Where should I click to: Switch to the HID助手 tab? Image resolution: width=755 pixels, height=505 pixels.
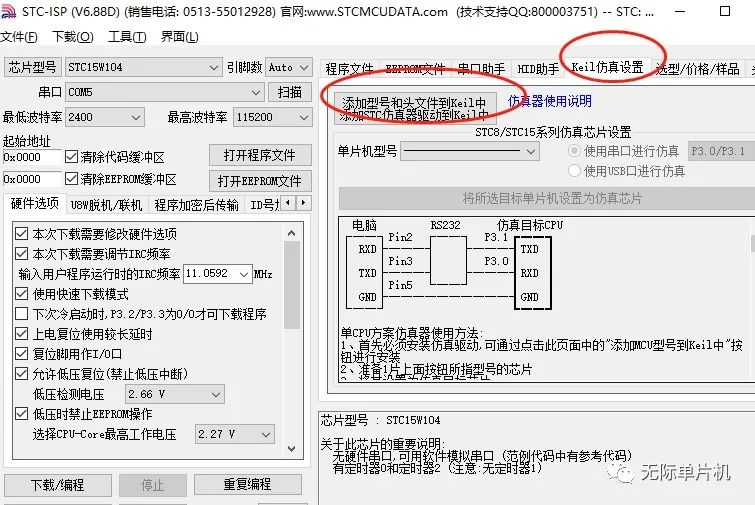538,69
